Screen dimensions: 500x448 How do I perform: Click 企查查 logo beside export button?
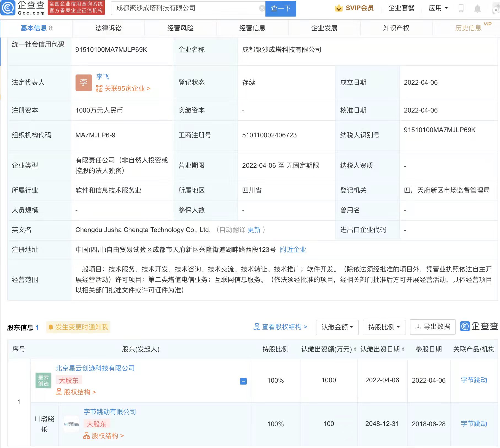point(479,327)
